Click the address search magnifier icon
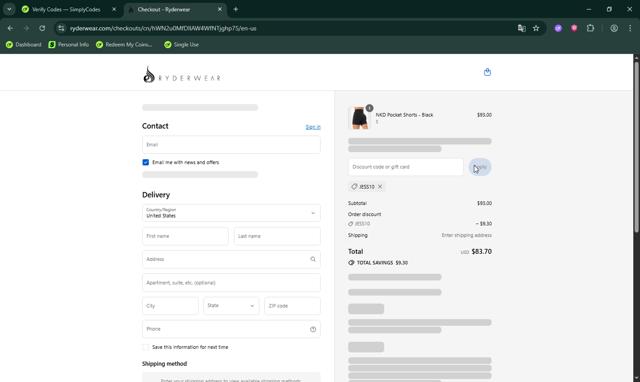640x382 pixels. pyautogui.click(x=313, y=259)
